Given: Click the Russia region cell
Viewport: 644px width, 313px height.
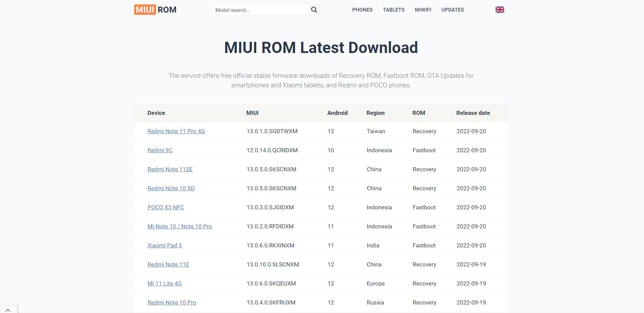Looking at the screenshot, I should click(375, 302).
